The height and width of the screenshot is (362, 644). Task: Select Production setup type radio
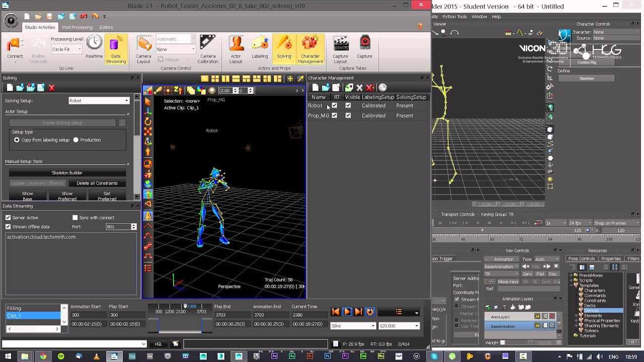tap(76, 140)
